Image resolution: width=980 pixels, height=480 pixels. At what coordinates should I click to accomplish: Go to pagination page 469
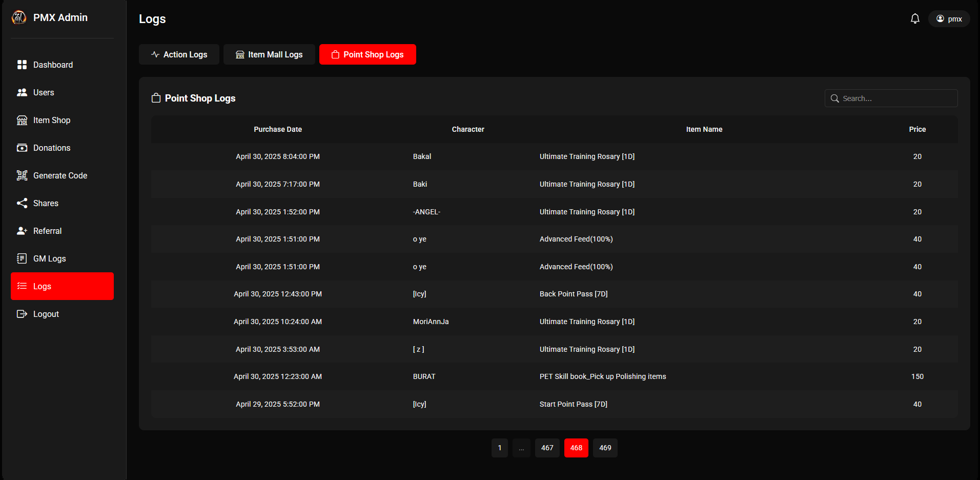coord(605,448)
